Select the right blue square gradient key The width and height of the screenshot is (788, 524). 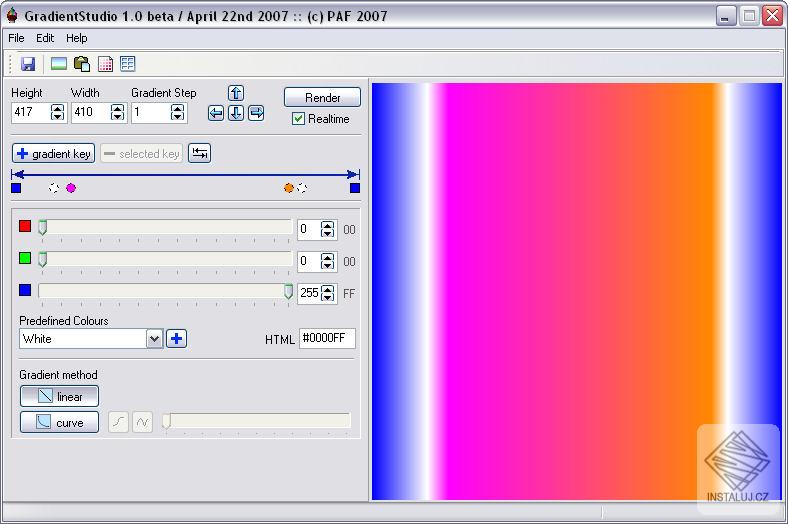click(x=355, y=188)
